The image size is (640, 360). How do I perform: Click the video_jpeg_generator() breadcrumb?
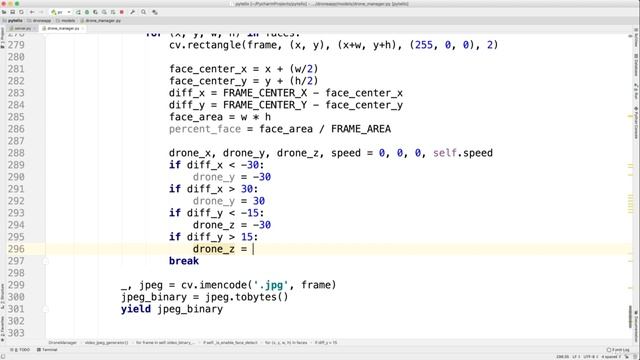click(106, 343)
